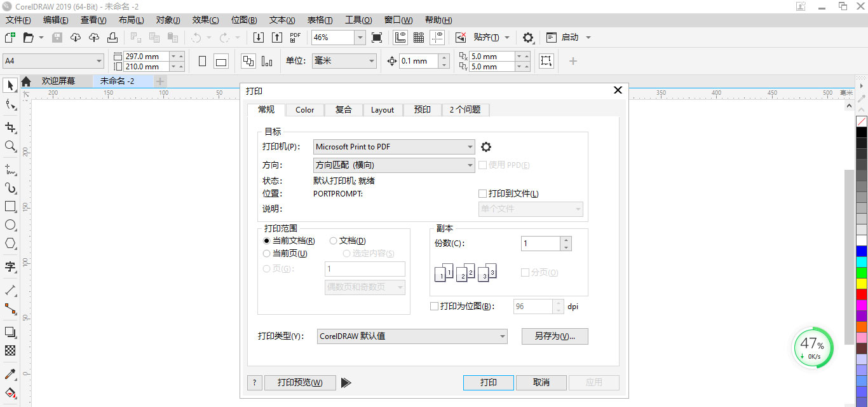The image size is (868, 407).
Task: Expand the 方向 orientation dropdown
Action: click(470, 164)
